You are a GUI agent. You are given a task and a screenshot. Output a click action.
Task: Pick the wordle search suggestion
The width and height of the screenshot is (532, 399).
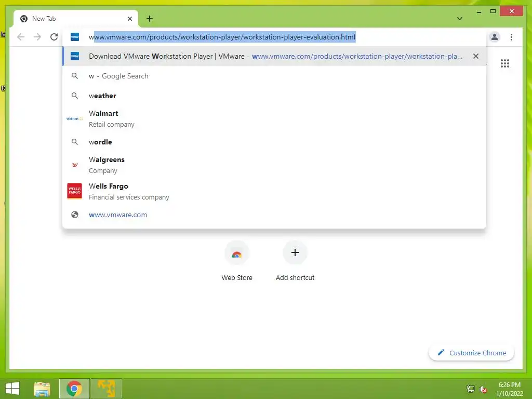click(x=274, y=142)
